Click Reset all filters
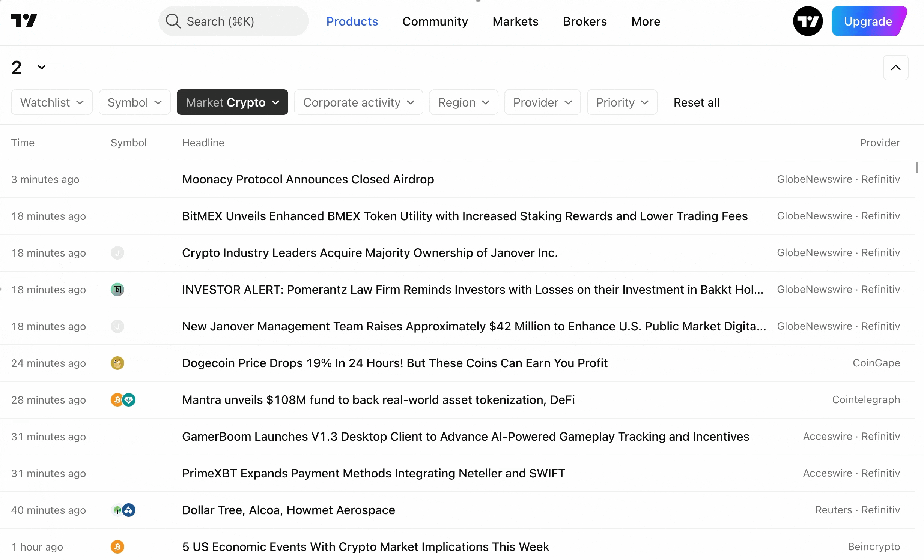924x560 pixels. pyautogui.click(x=696, y=102)
